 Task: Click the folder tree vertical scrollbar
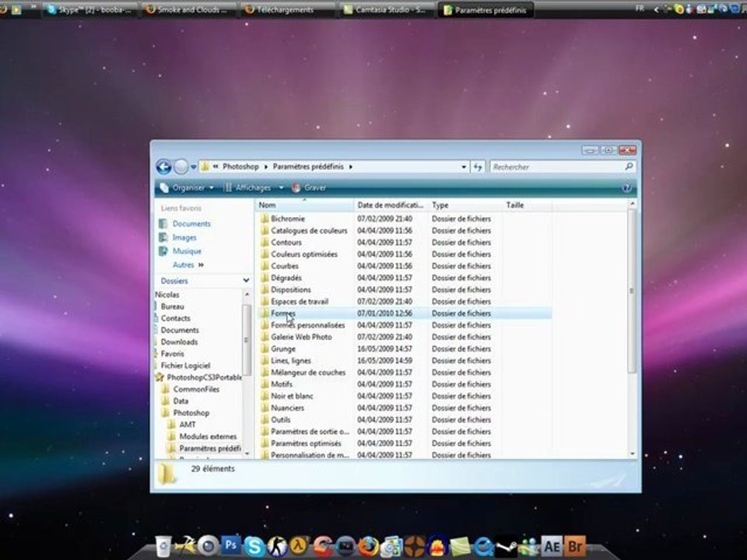pos(247,339)
